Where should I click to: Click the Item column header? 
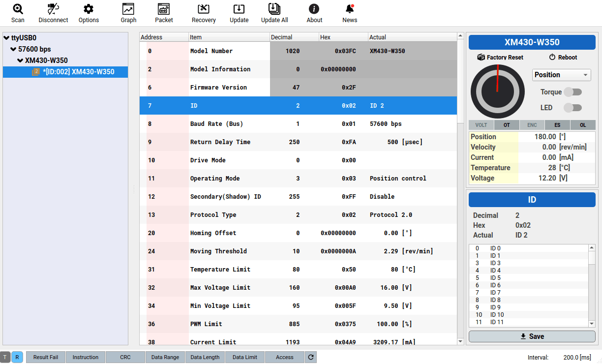pos(229,37)
